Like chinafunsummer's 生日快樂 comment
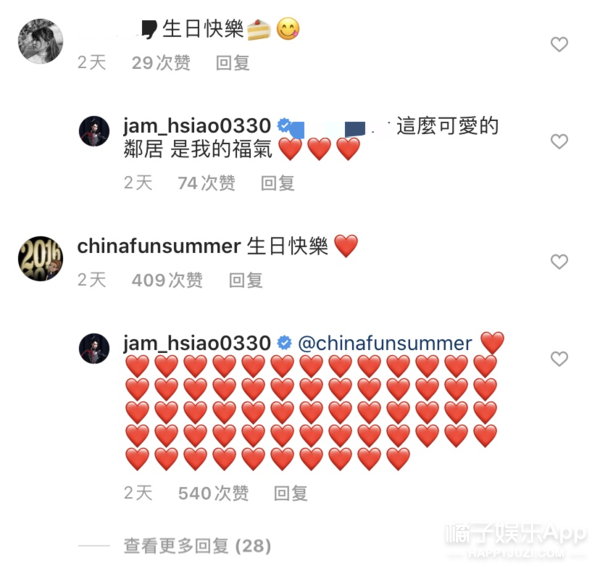Image resolution: width=600 pixels, height=574 pixels. (559, 262)
